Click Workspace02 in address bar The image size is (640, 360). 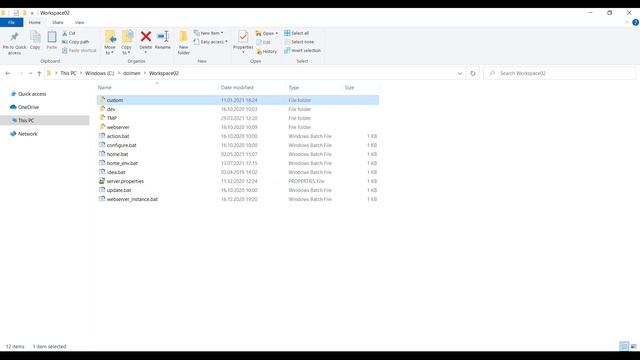164,73
